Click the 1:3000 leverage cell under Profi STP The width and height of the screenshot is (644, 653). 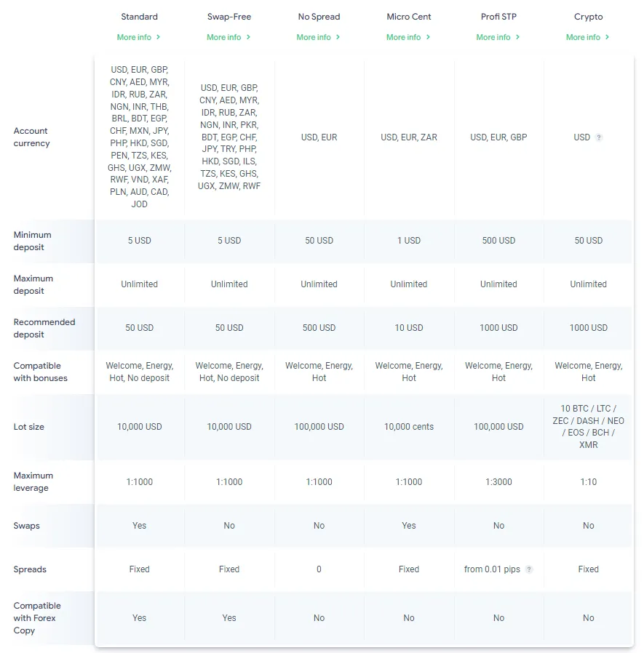click(x=498, y=482)
